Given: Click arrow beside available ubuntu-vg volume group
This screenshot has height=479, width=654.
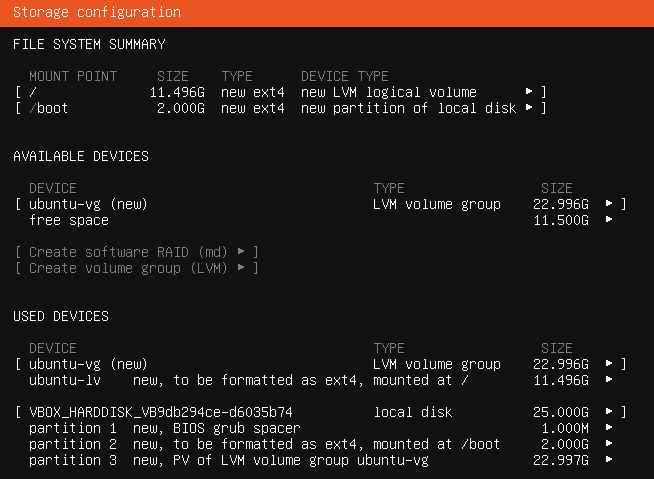Looking at the screenshot, I should [x=609, y=204].
